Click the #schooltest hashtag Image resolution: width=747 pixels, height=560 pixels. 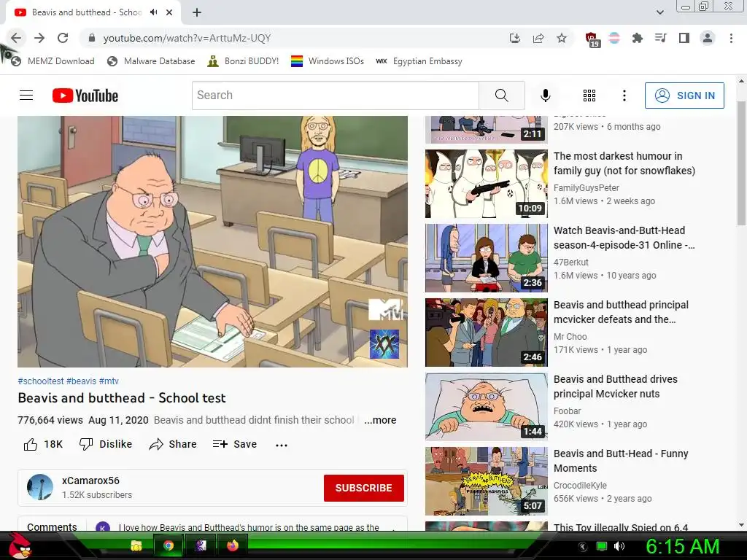point(41,381)
